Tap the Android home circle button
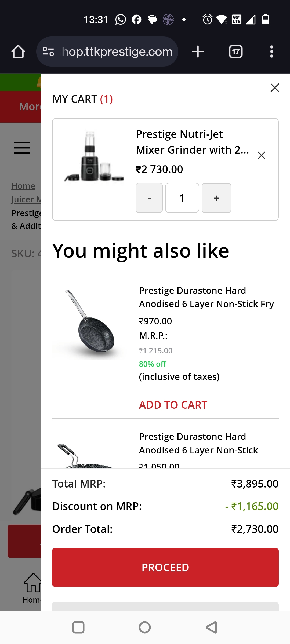The image size is (290, 644). coord(145,627)
